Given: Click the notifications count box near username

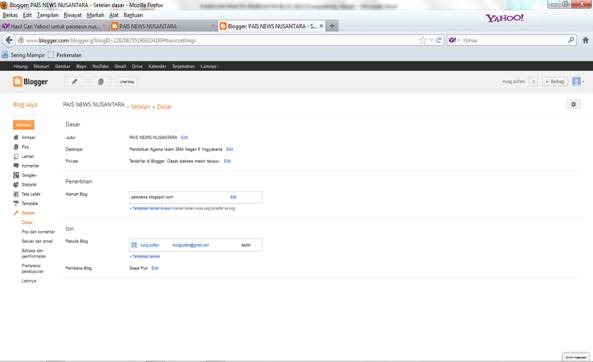Looking at the screenshot, I should (533, 81).
